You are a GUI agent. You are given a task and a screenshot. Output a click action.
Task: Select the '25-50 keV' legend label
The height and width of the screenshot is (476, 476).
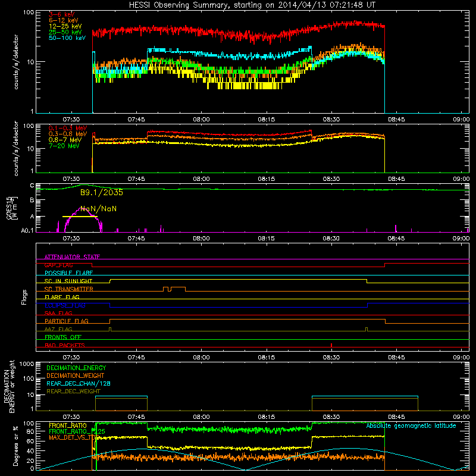pos(65,32)
